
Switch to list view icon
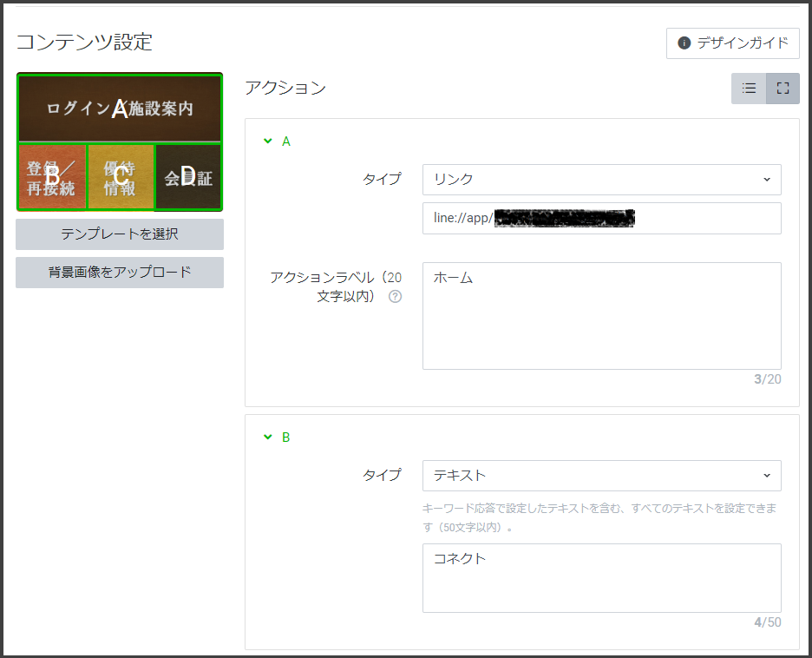(749, 89)
